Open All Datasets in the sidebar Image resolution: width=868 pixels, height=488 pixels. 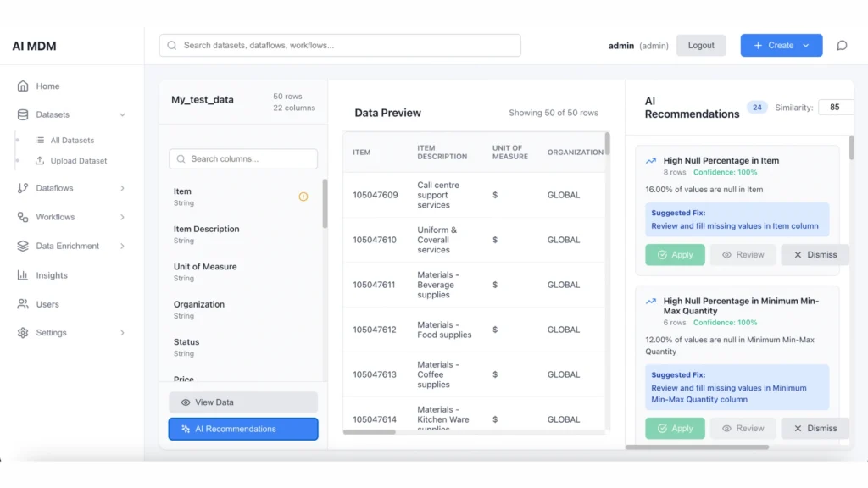point(72,141)
